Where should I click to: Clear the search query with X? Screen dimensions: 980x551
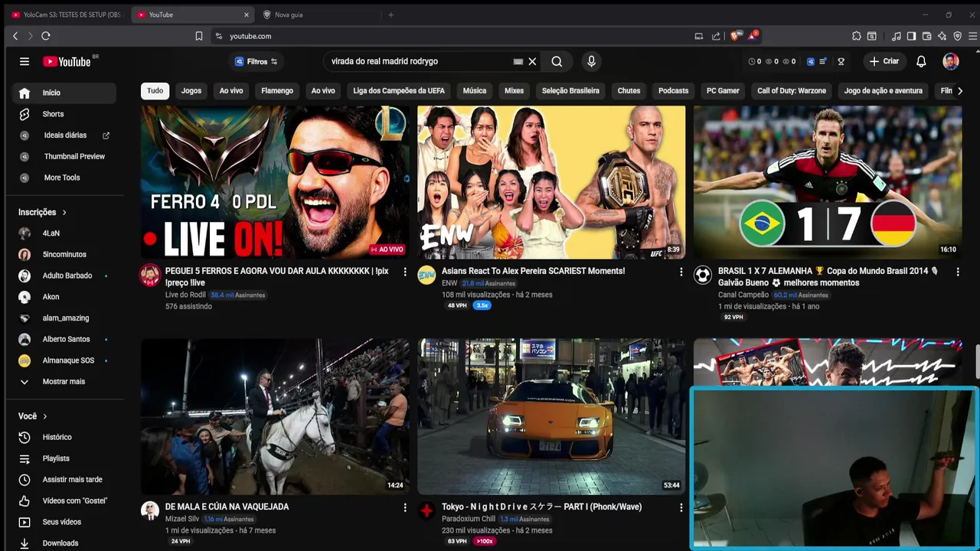click(x=532, y=61)
